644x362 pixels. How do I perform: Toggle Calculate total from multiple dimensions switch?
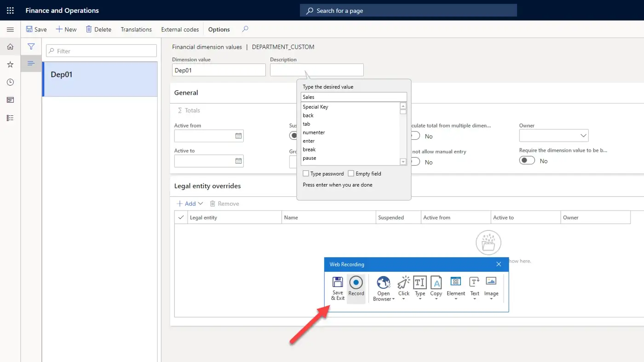pos(415,136)
